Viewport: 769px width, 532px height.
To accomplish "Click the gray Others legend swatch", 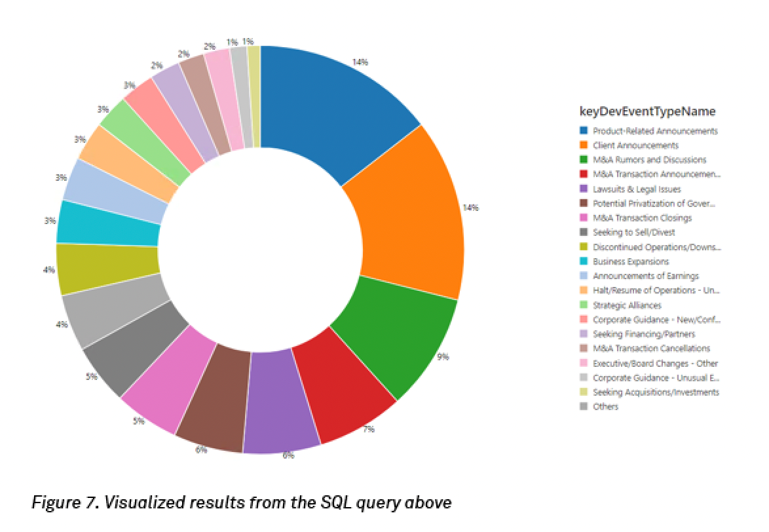I will (584, 407).
